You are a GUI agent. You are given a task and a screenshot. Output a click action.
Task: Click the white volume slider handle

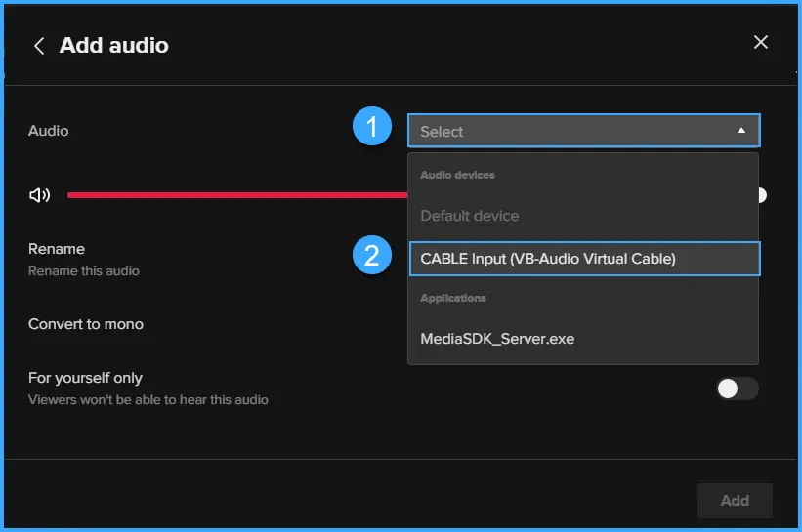(761, 195)
